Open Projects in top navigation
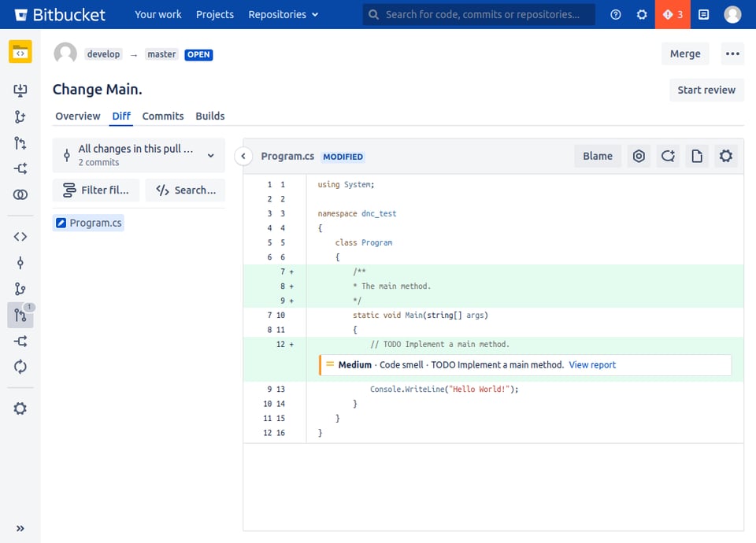This screenshot has width=756, height=543. coord(214,14)
